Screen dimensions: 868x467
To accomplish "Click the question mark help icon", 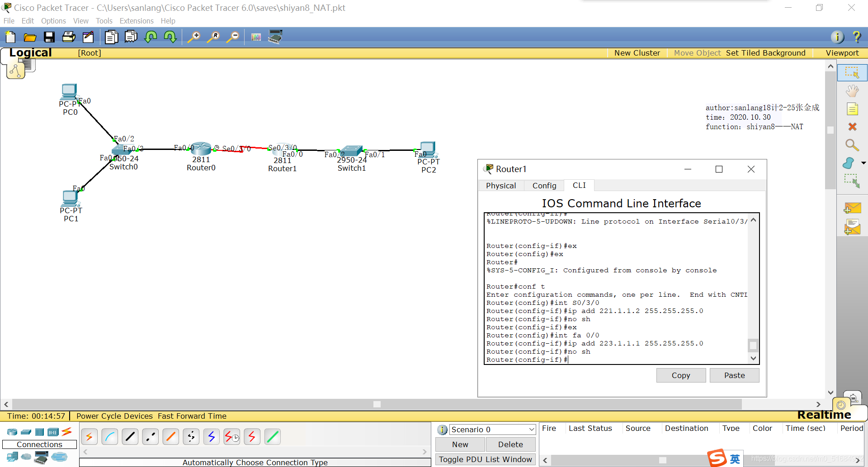I will pyautogui.click(x=856, y=37).
